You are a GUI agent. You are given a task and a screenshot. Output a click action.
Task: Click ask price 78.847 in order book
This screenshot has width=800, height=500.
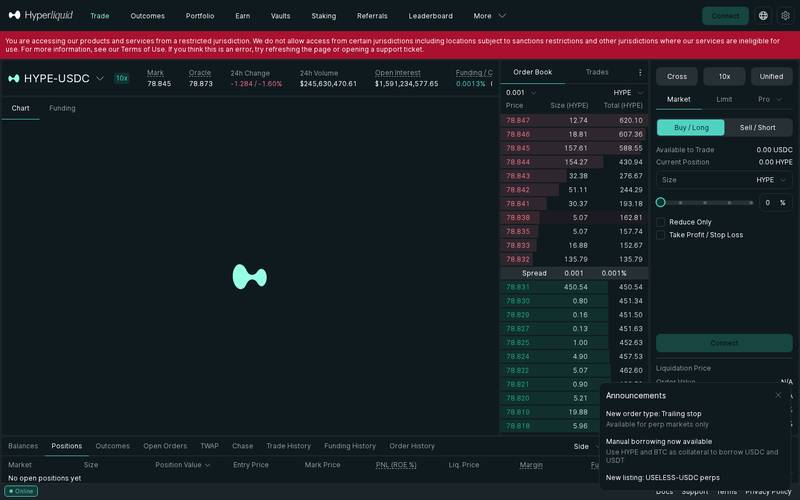pyautogui.click(x=518, y=120)
